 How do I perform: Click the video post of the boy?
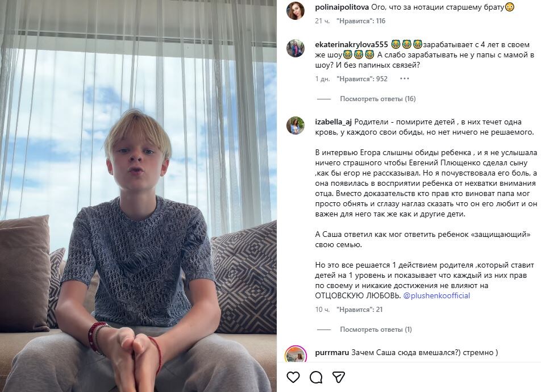(138, 196)
